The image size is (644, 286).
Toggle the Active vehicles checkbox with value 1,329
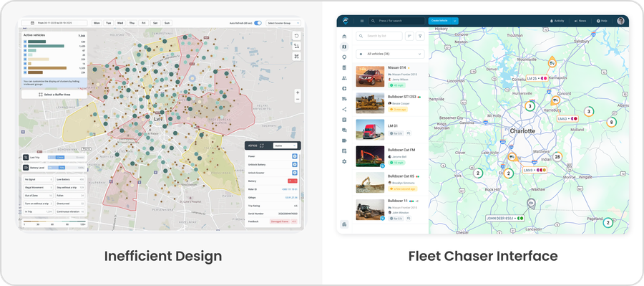pyautogui.click(x=25, y=68)
